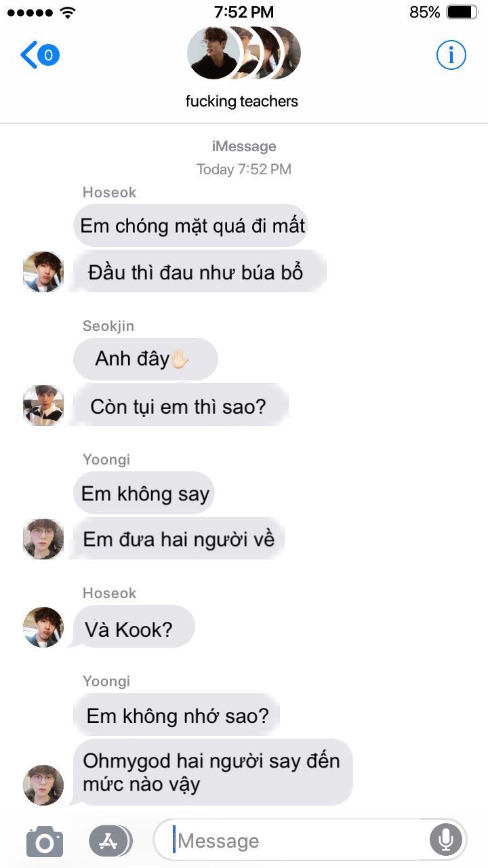Tap the "fucking teachers" group name
This screenshot has height=868, width=488.
[242, 102]
